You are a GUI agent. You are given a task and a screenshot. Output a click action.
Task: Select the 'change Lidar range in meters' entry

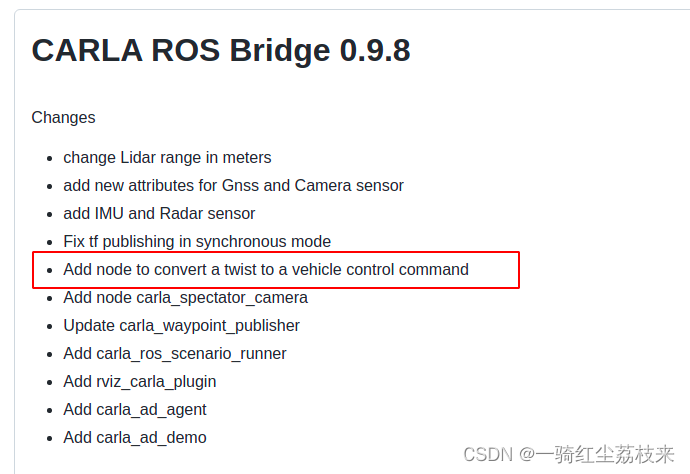coord(167,157)
